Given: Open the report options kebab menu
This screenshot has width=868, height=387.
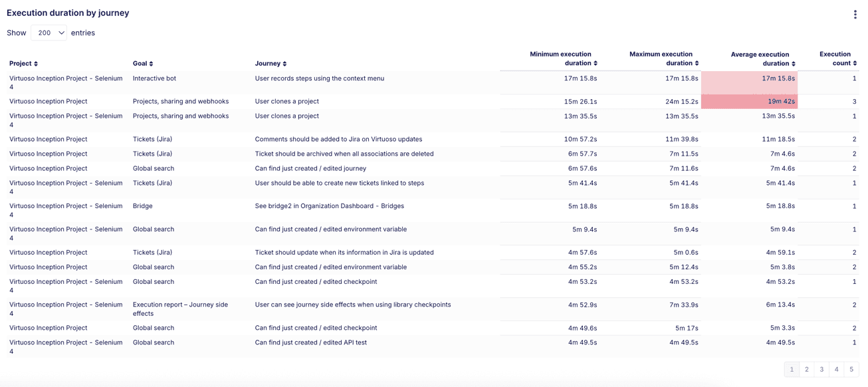Looking at the screenshot, I should (x=857, y=14).
